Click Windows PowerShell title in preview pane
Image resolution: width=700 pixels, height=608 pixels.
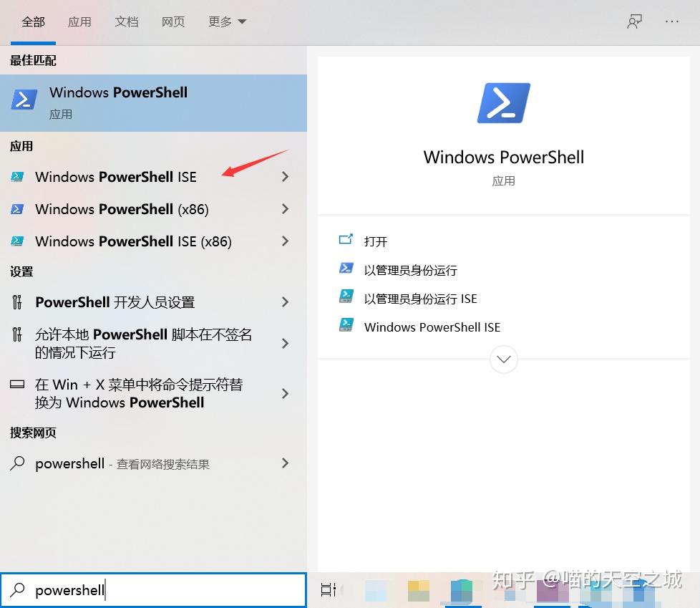(x=504, y=158)
